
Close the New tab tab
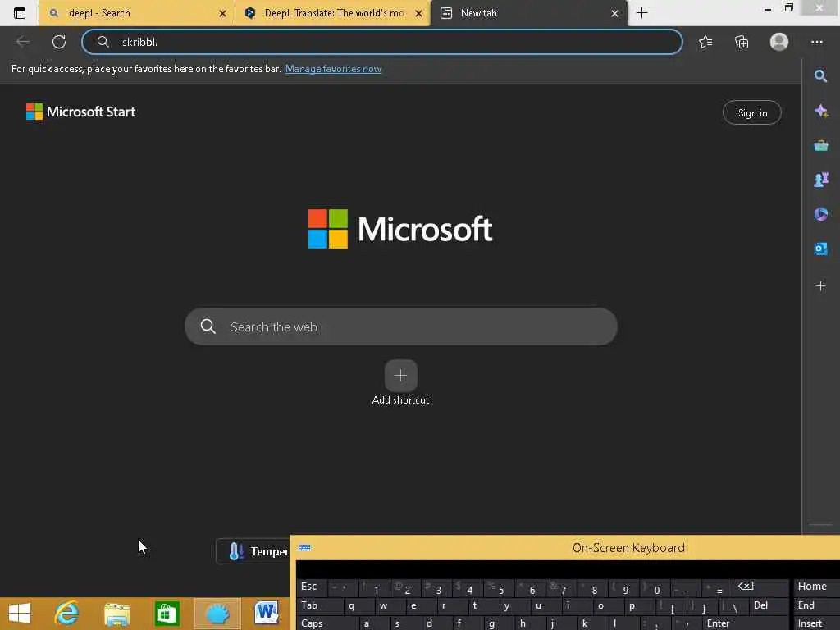614,13
